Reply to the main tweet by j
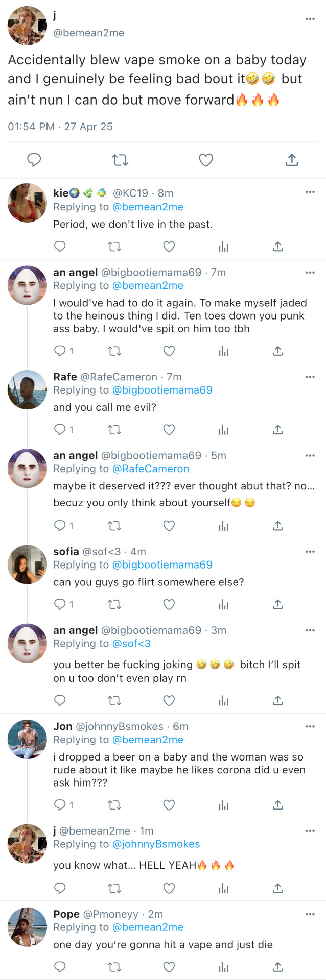 (x=34, y=160)
